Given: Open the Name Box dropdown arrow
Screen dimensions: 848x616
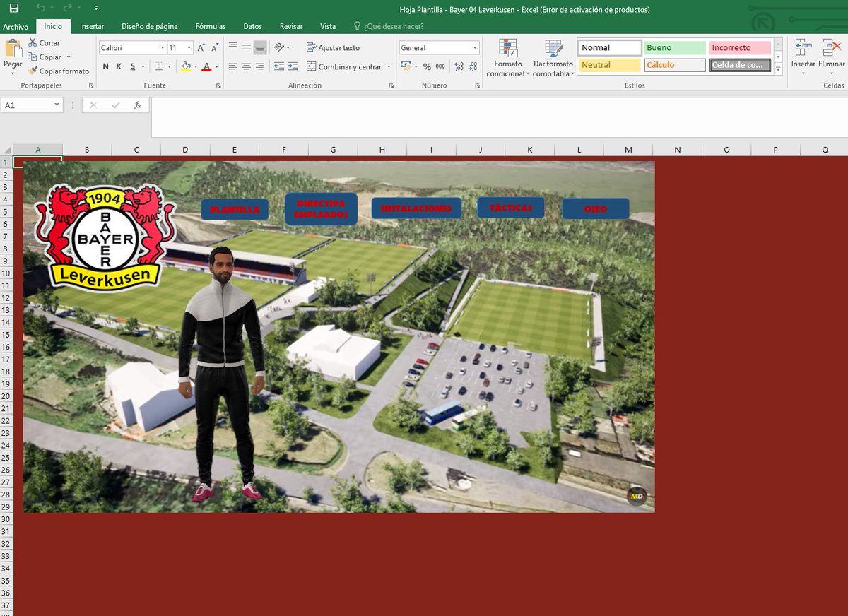Looking at the screenshot, I should pos(57,105).
